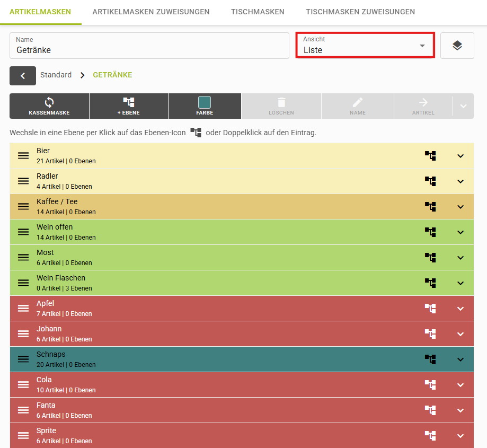Open the toolbar overflow chevron after Artikel
Image resolution: width=487 pixels, height=448 pixels.
point(463,106)
